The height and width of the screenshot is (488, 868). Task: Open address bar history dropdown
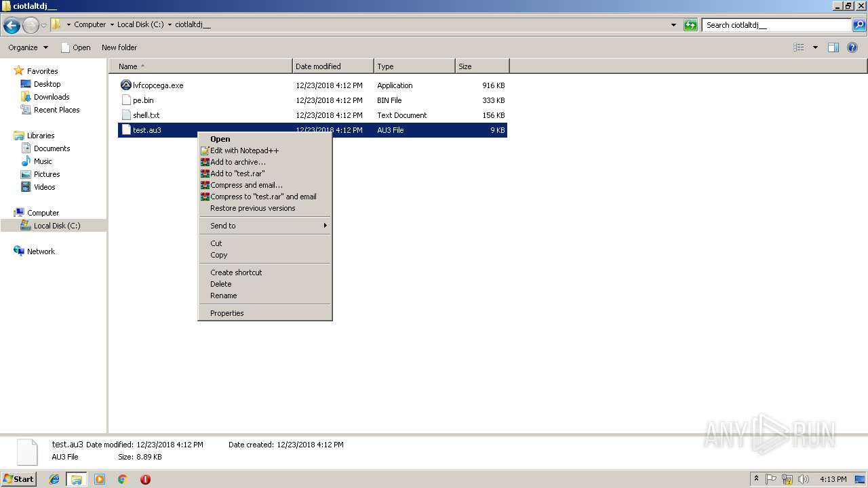673,25
